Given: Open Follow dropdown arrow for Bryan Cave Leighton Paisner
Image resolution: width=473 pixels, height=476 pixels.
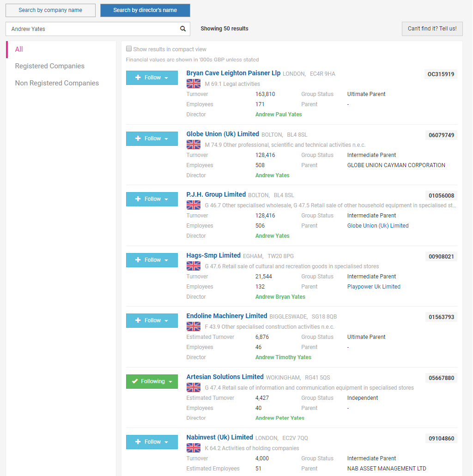Looking at the screenshot, I should click(x=166, y=78).
